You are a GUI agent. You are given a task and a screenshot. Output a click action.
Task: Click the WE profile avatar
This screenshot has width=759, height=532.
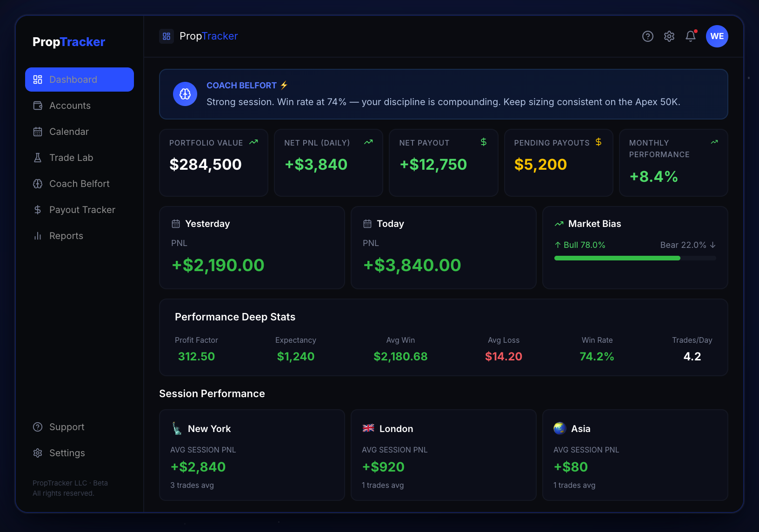[x=717, y=36]
